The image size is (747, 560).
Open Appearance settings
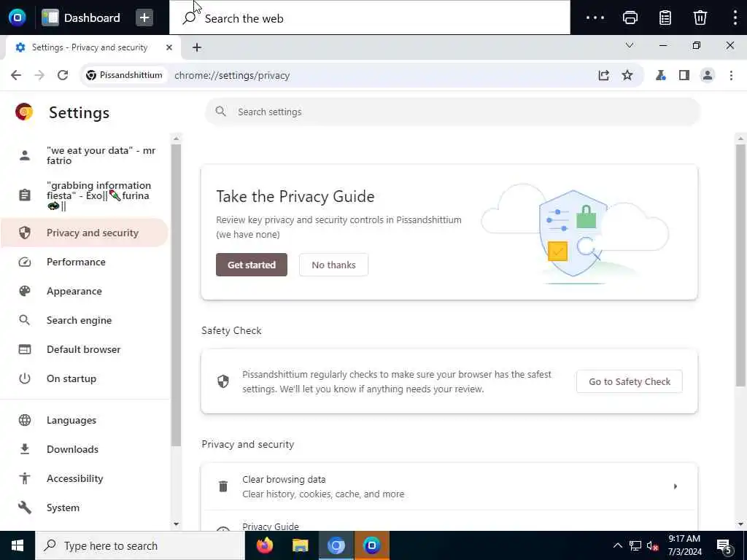pos(85,291)
